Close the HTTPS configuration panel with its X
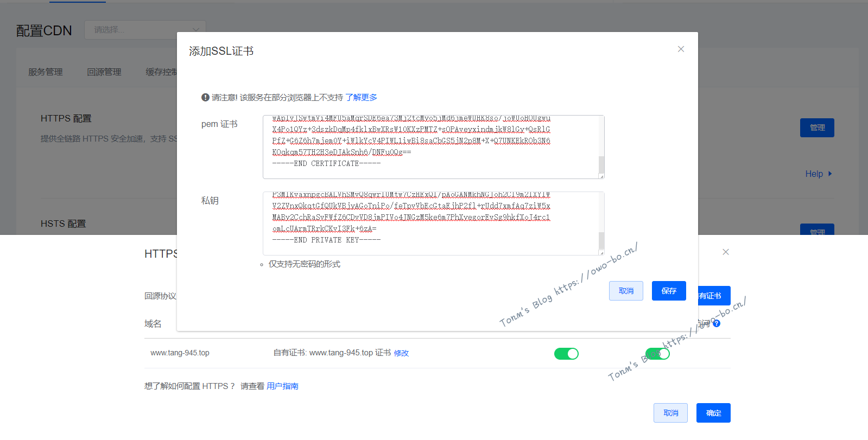Viewport: 868px width, 440px height. 726,252
